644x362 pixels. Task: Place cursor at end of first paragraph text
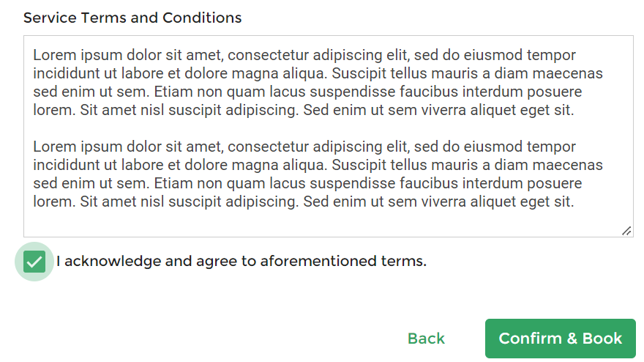pyautogui.click(x=574, y=110)
